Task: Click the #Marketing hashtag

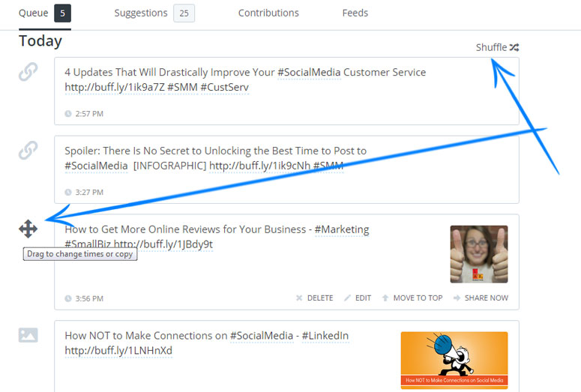Action: point(342,229)
